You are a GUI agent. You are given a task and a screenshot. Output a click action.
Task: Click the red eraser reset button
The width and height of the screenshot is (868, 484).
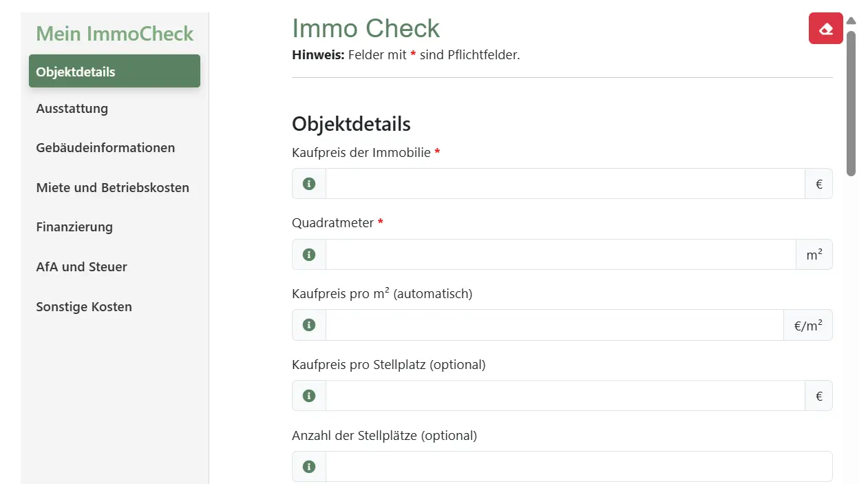click(x=825, y=29)
